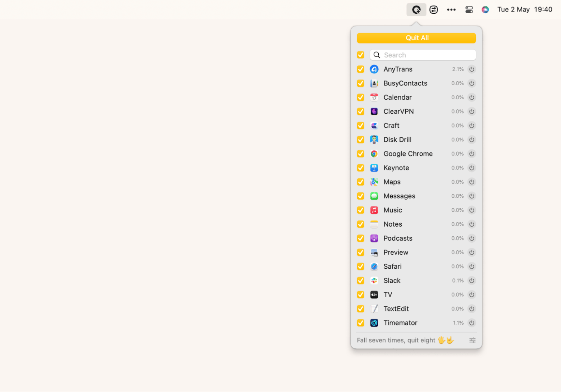Screen dimensions: 561x392
Task: Uncheck the AnyTrans checkbox
Action: pyautogui.click(x=360, y=69)
